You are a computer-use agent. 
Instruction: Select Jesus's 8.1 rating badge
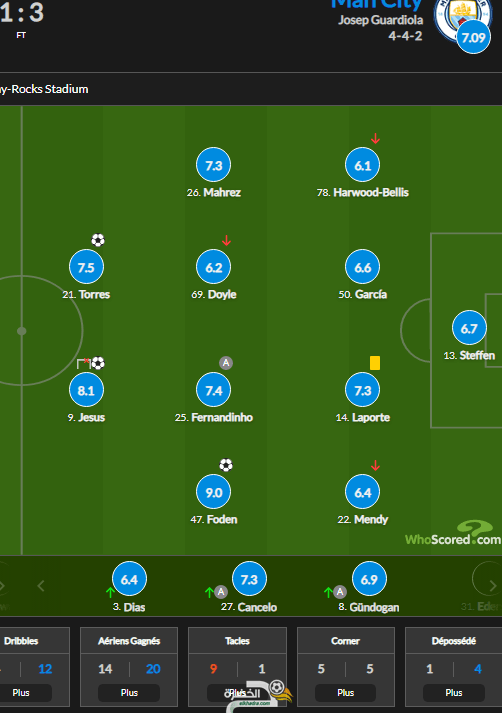[x=86, y=390]
